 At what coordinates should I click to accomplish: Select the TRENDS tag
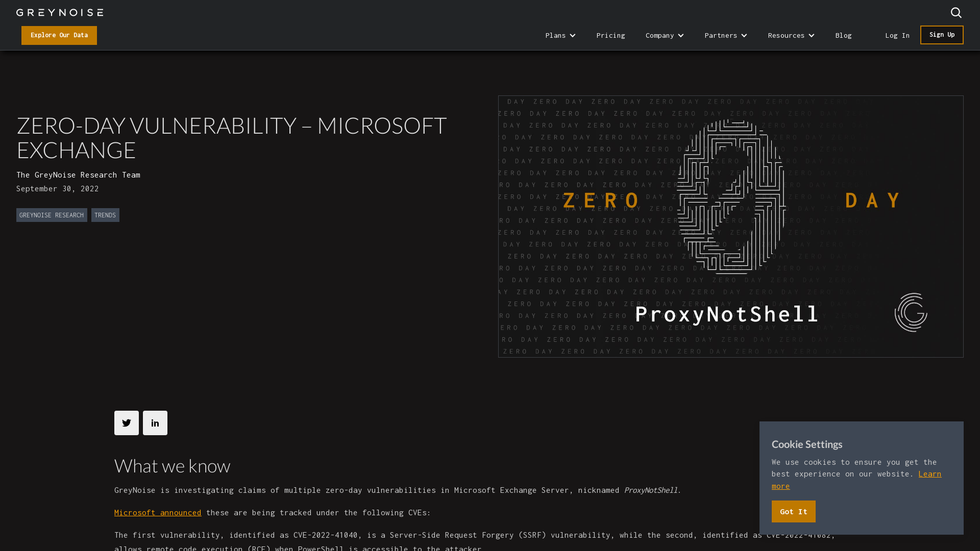105,215
